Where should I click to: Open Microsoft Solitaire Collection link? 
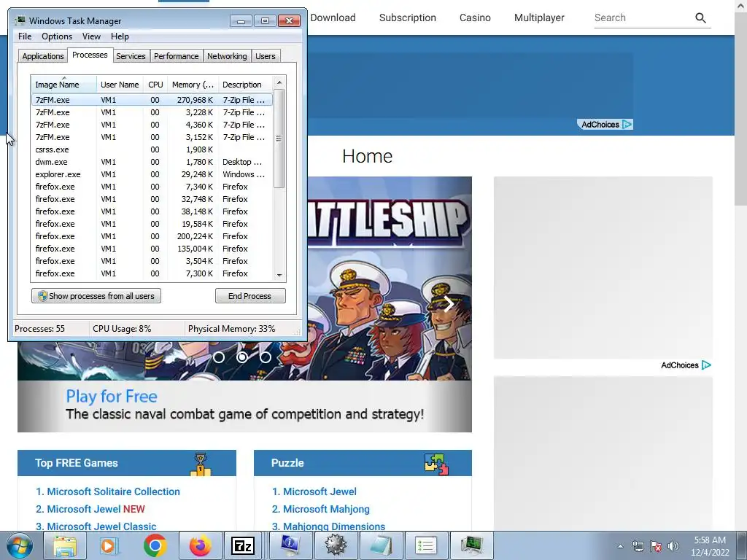click(113, 491)
